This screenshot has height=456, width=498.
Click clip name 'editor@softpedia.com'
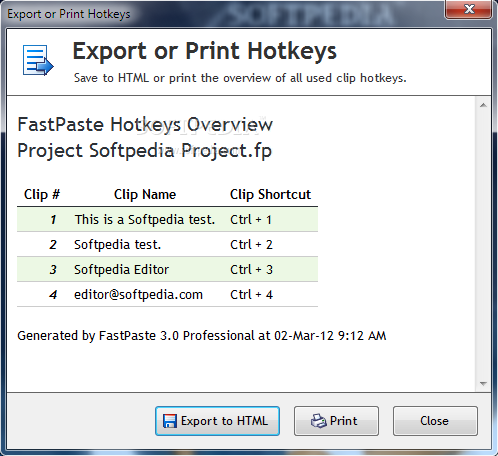click(138, 295)
